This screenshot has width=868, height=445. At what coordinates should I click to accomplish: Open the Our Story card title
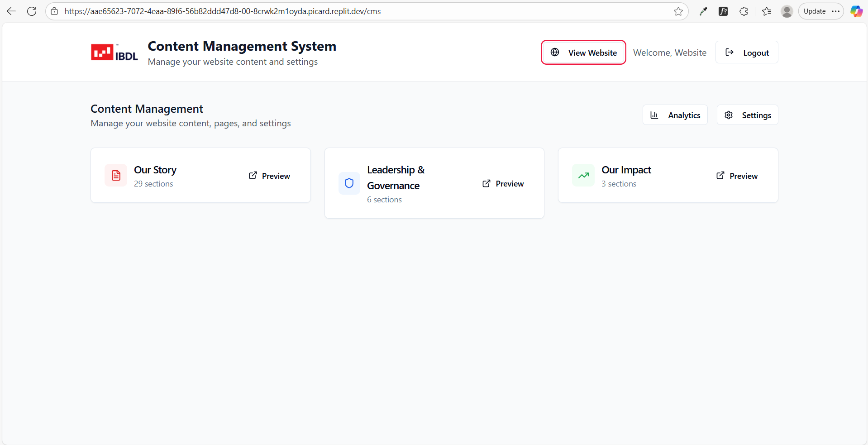(x=155, y=170)
